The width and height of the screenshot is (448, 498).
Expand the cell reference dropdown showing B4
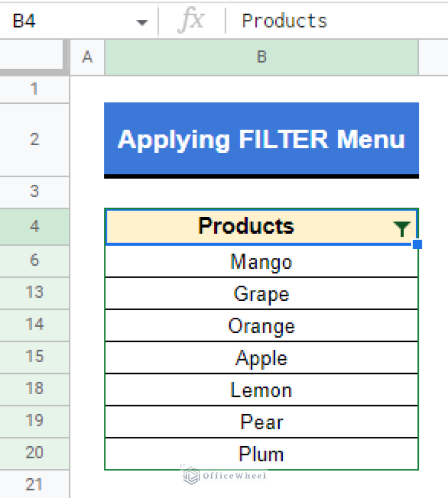[142, 20]
